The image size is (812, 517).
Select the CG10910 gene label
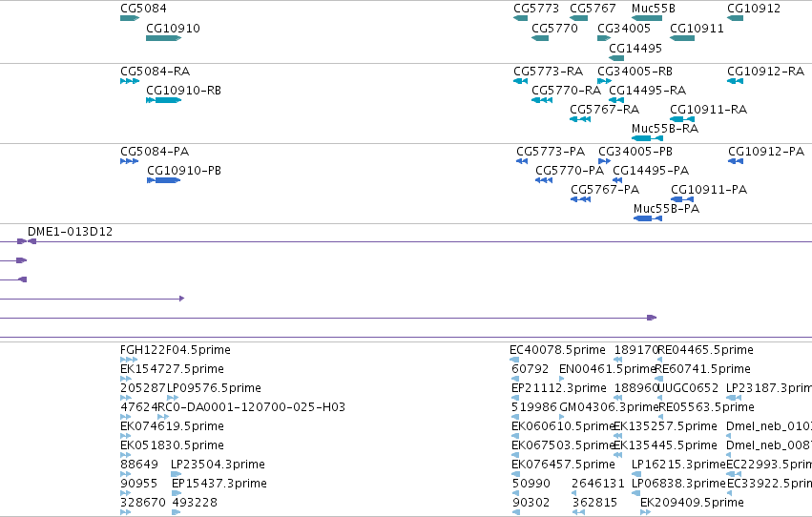pyautogui.click(x=173, y=29)
